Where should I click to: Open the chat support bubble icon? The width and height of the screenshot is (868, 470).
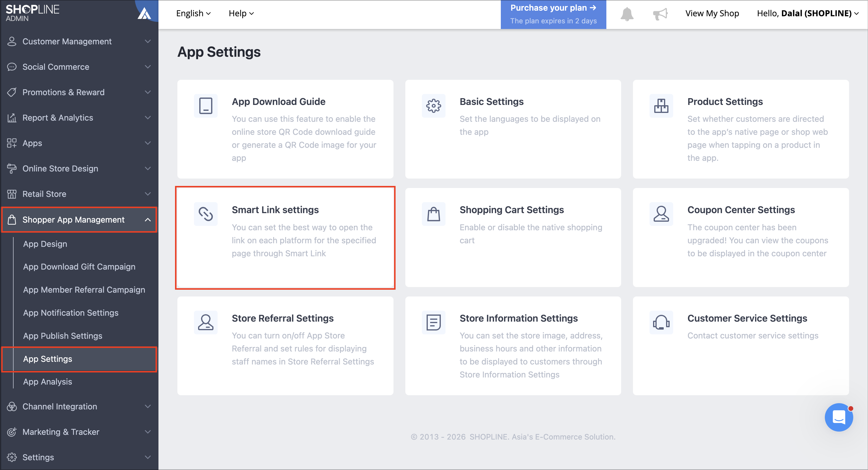pos(839,417)
